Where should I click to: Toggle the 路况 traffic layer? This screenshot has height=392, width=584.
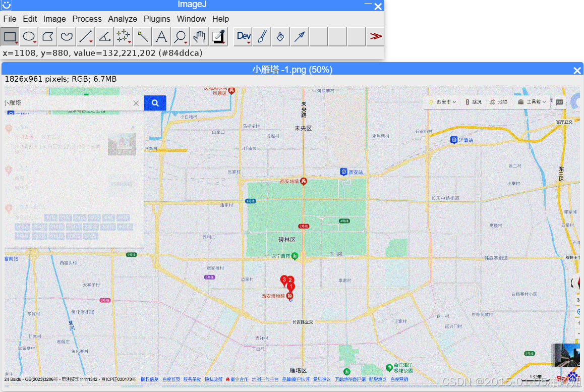(474, 102)
